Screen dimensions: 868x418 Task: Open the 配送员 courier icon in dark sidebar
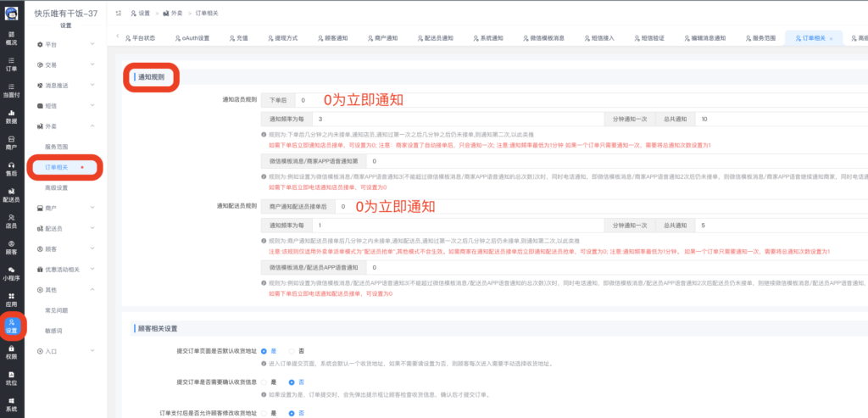[x=11, y=195]
